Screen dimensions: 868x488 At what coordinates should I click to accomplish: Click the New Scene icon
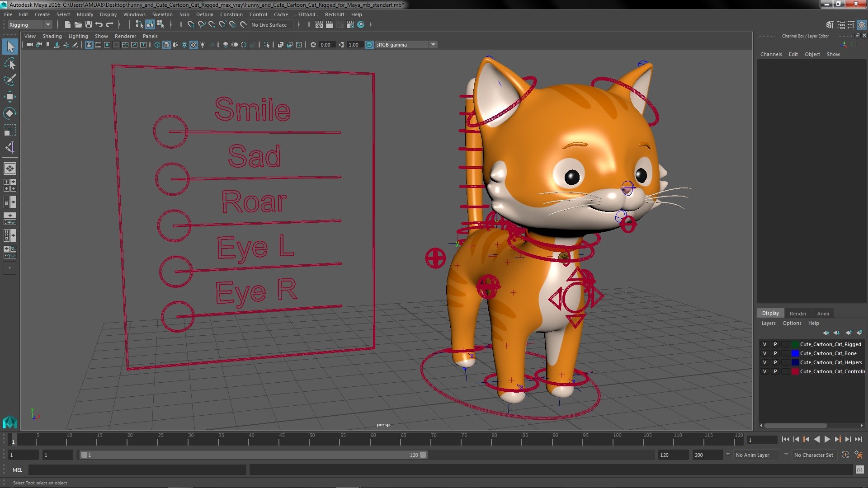[67, 25]
